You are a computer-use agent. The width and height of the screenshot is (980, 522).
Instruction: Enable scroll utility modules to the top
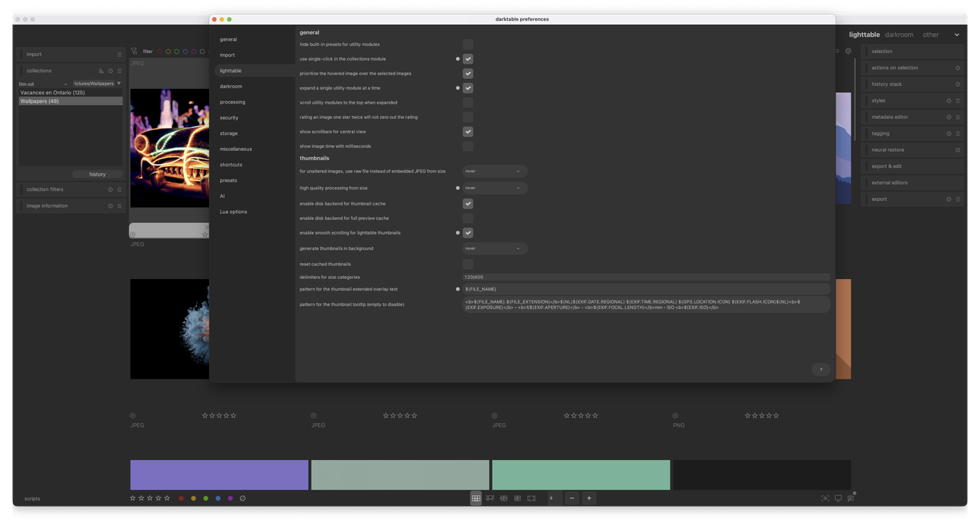pyautogui.click(x=468, y=103)
